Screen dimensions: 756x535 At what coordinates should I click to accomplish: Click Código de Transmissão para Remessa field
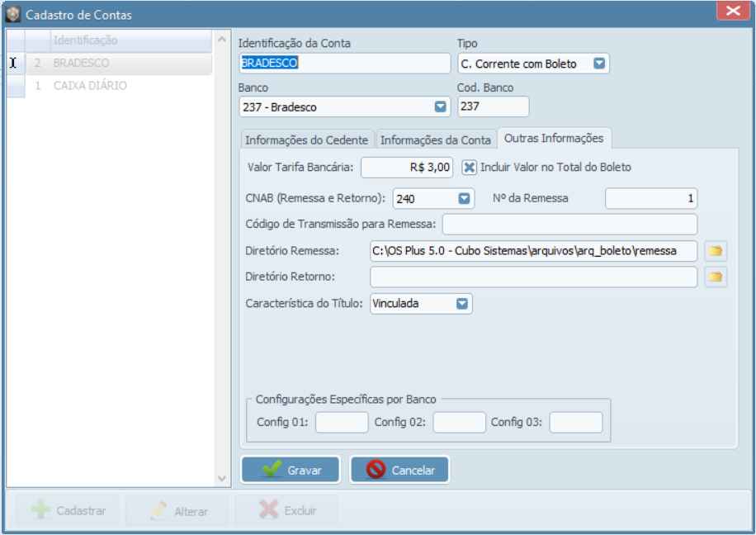pos(569,225)
